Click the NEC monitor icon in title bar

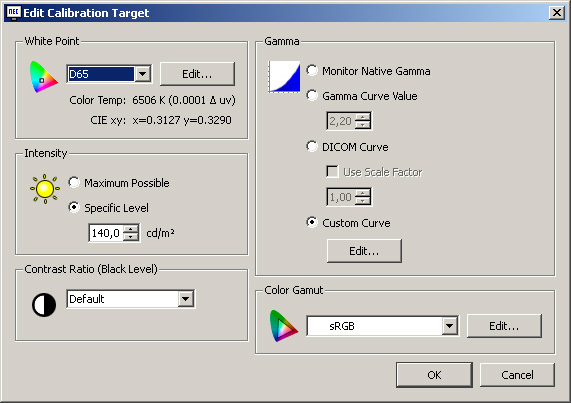tap(13, 13)
